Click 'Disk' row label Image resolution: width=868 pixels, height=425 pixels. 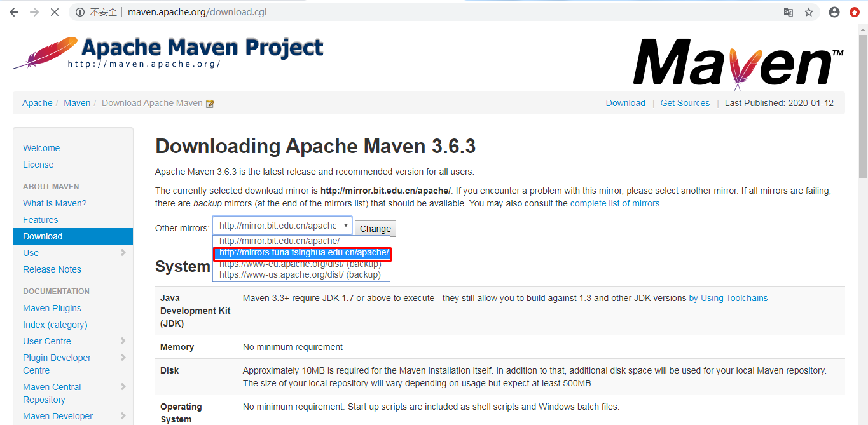click(170, 370)
